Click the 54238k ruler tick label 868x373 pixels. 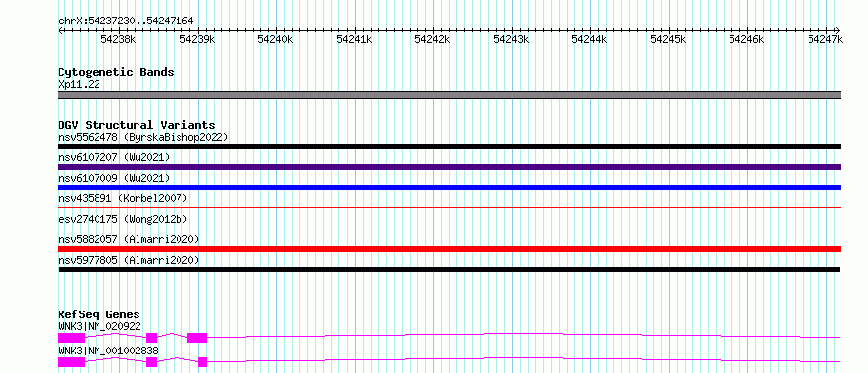118,39
